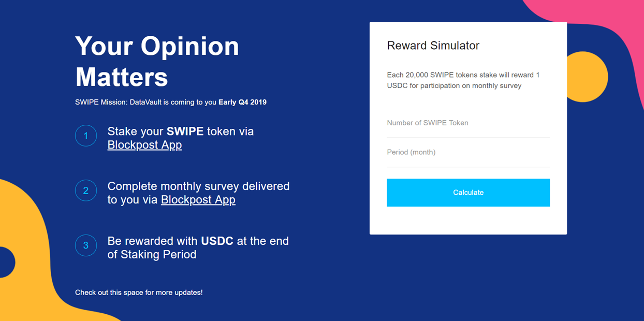Click the bold Early Q4 2019 text
The height and width of the screenshot is (321, 644).
pyautogui.click(x=242, y=102)
